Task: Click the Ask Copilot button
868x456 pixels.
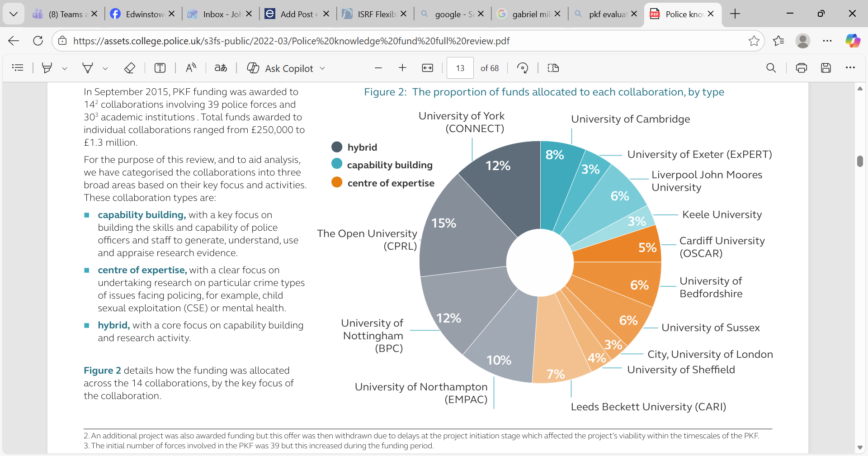Action: [x=280, y=68]
